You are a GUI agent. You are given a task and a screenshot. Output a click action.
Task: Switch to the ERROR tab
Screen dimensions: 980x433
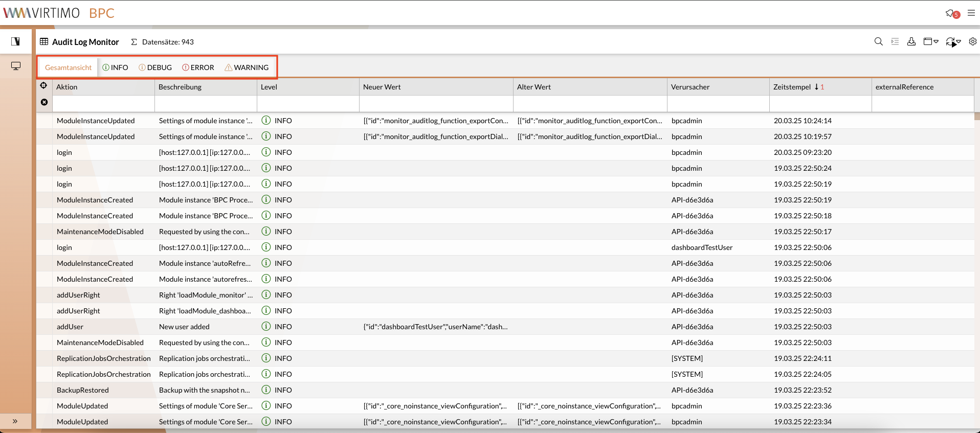pos(198,67)
